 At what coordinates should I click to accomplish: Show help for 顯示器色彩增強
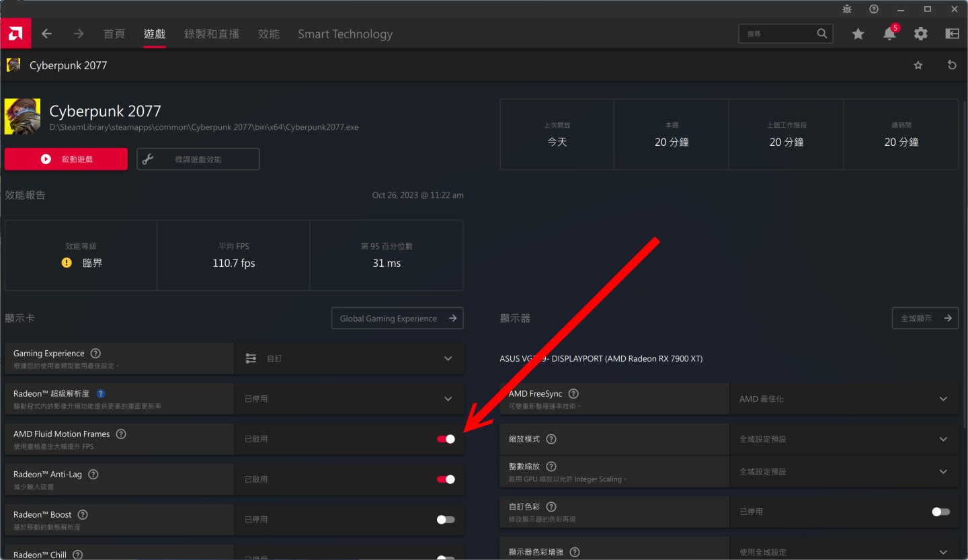(573, 552)
